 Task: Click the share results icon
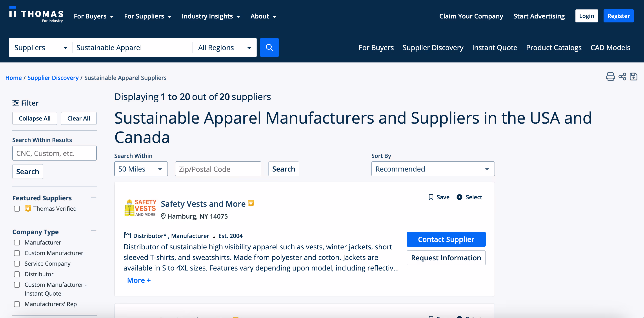coord(622,77)
